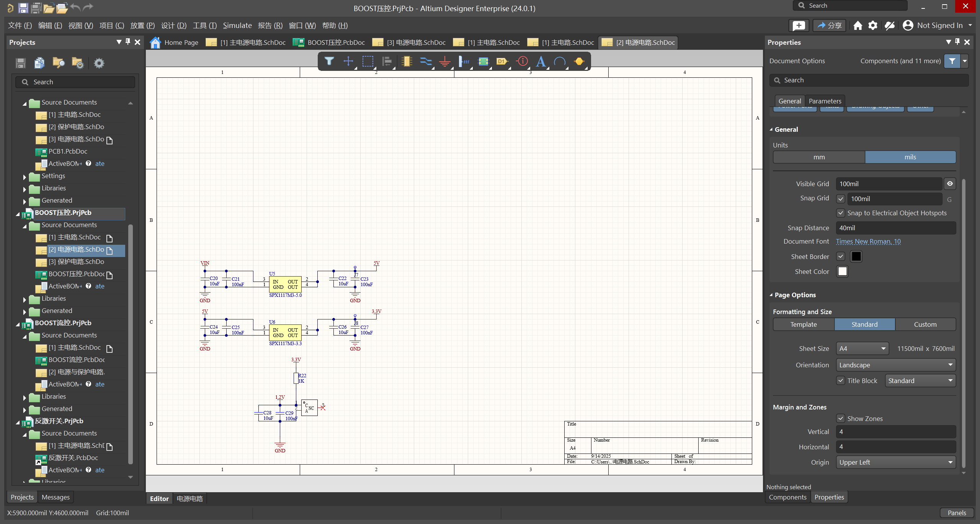Place a part using component icon
Screen dimensions: 980x524
[407, 61]
